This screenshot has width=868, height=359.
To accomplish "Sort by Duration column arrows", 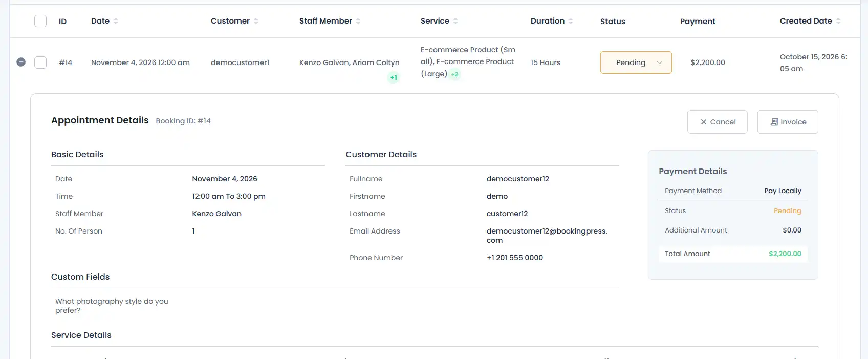I will [x=571, y=21].
